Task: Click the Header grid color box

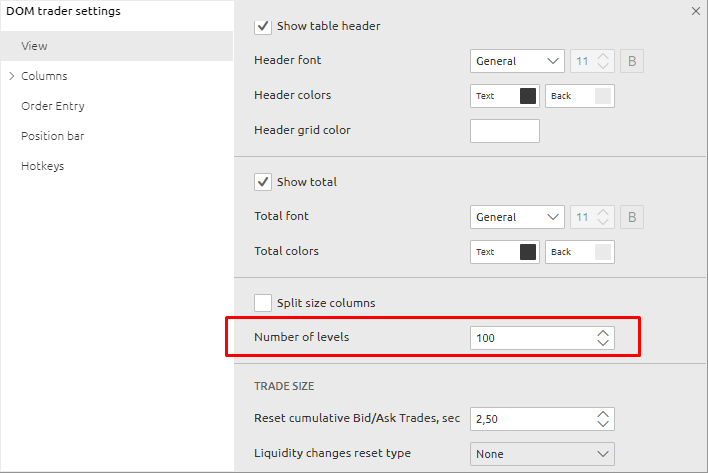Action: point(505,131)
